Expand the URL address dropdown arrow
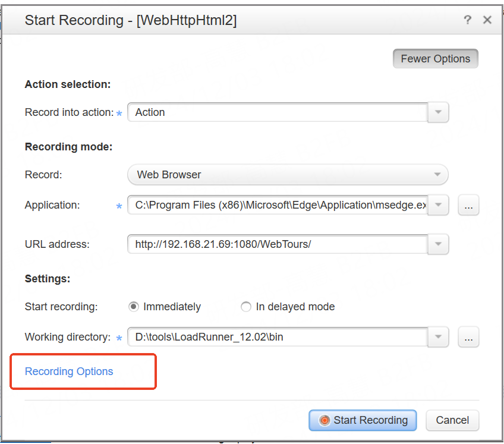This screenshot has height=444, width=504. (439, 244)
